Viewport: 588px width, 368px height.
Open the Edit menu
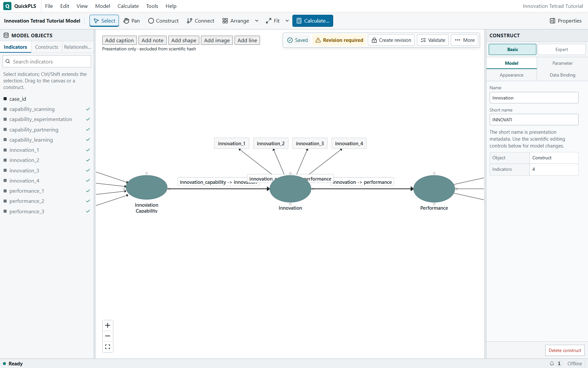pos(65,6)
